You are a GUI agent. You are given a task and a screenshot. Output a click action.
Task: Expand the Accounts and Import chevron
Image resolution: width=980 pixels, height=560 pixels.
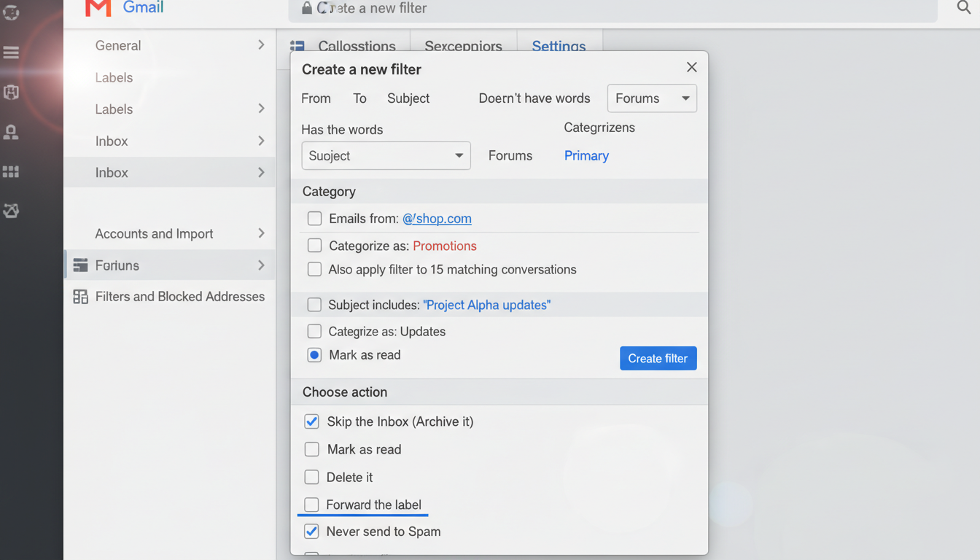[x=261, y=233]
